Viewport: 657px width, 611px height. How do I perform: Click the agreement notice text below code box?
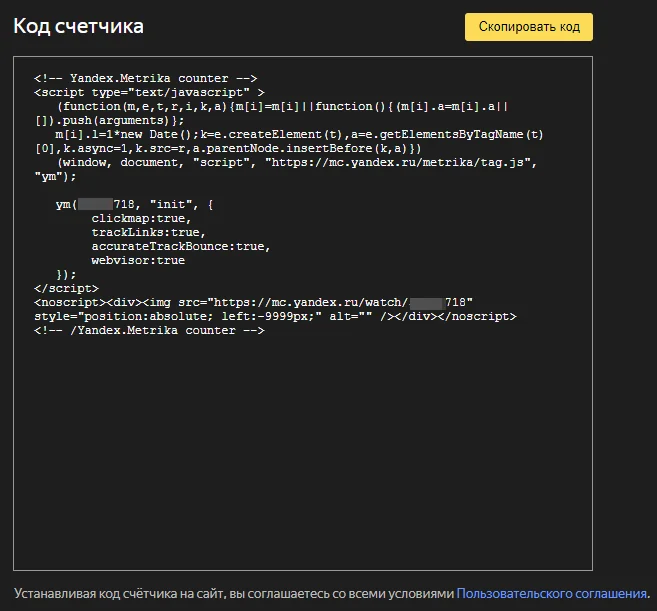[x=234, y=593]
